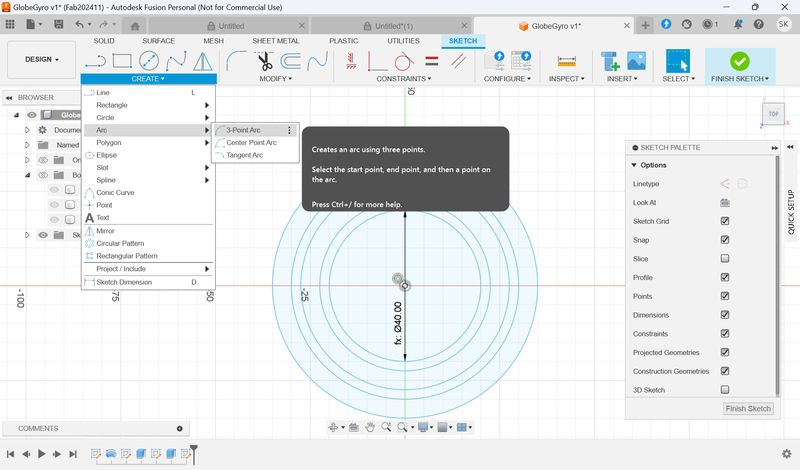Viewport: 800px width, 470px height.
Task: Open the MODIFY dropdown menu
Action: pyautogui.click(x=276, y=79)
